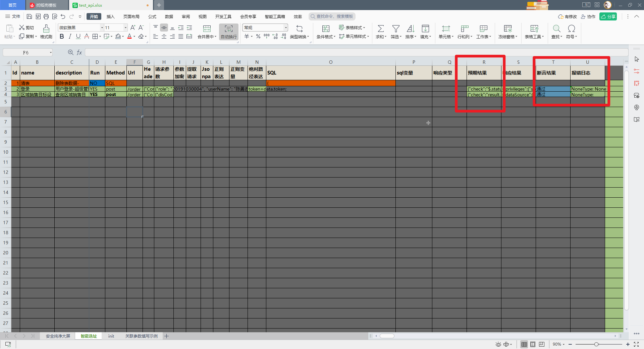The width and height of the screenshot is (644, 349).
Task: Click Merge and Center (合并居中) icon
Action: point(207,29)
